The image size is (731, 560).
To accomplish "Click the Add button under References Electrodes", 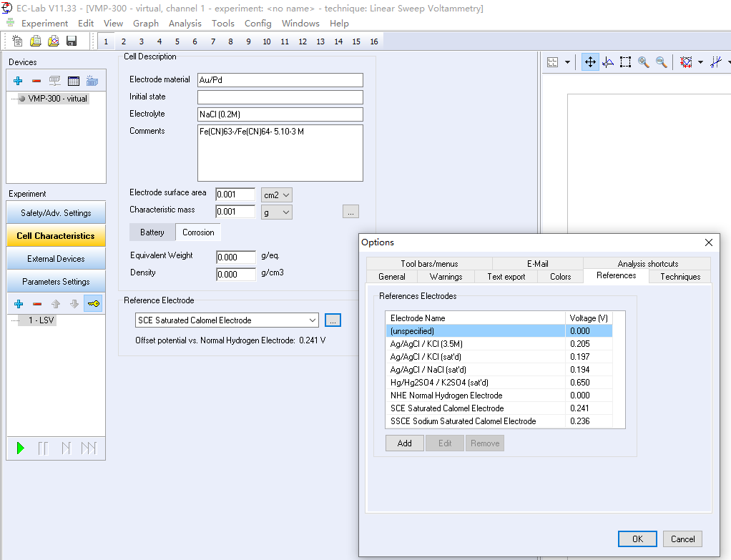I will [404, 443].
